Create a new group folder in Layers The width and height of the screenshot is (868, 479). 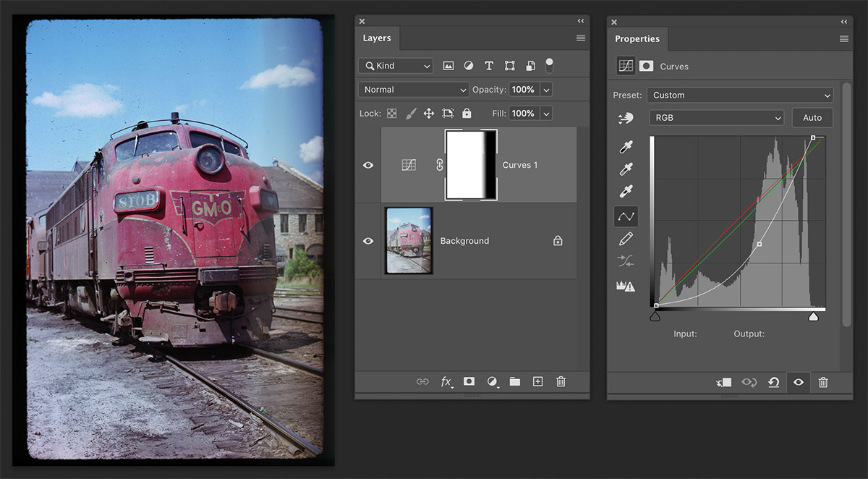(514, 381)
